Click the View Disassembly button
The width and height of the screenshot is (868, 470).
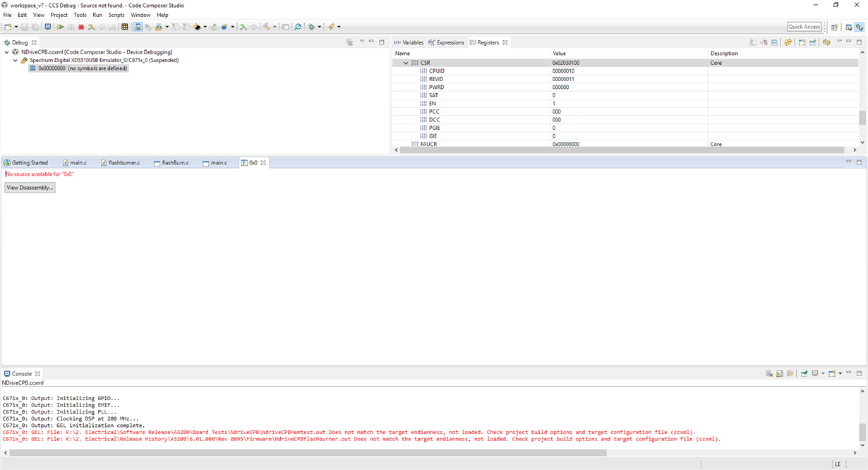[x=29, y=187]
